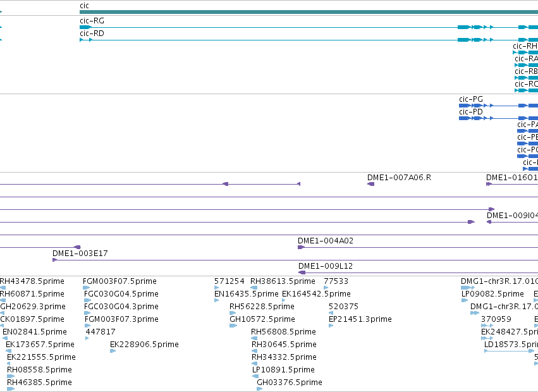Click the arrow glyph under 447817
The image size is (538, 392).
[x=87, y=338]
